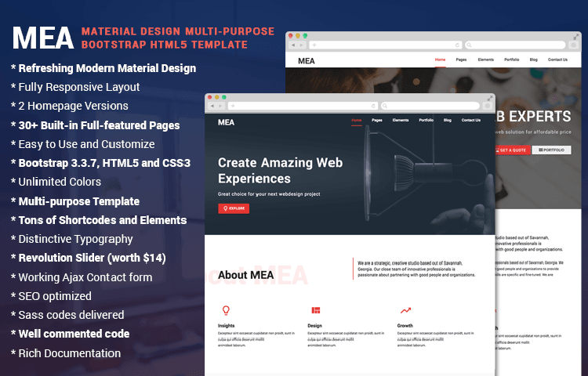Open Portfolio menu in front window
Screen dimensions: 588x376
pyautogui.click(x=426, y=120)
